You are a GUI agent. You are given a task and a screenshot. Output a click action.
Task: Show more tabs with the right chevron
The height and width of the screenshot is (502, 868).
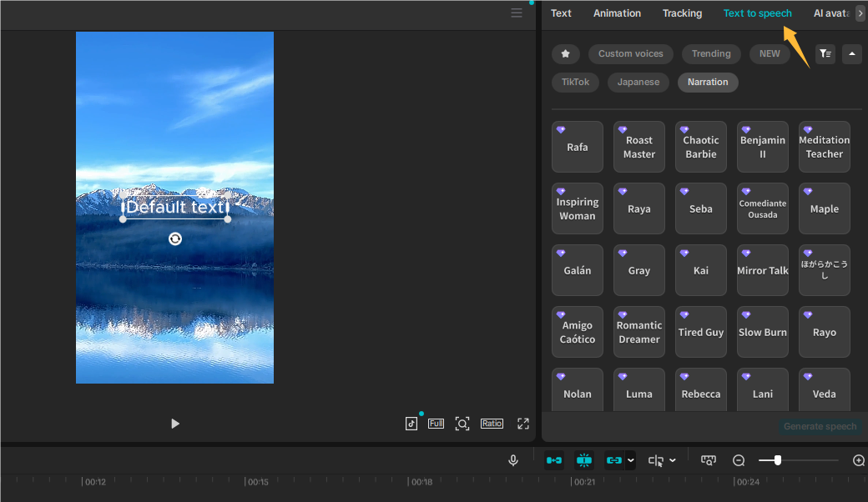tap(860, 13)
